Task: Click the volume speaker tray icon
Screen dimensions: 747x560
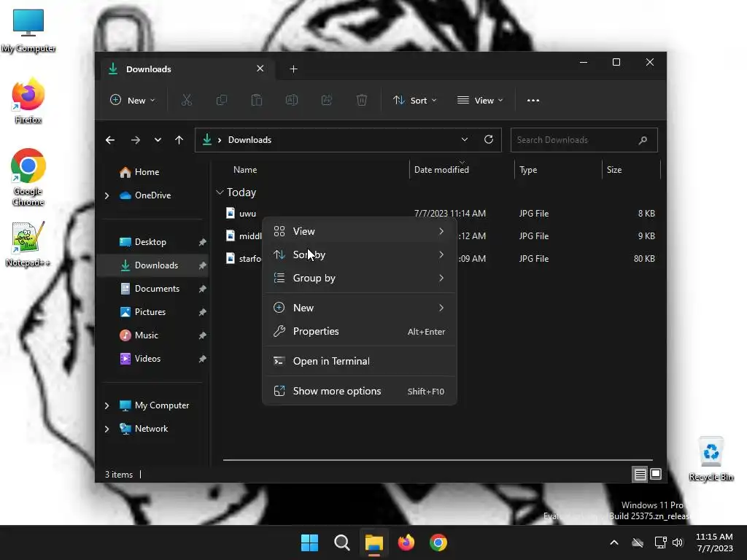Action: pos(678,542)
